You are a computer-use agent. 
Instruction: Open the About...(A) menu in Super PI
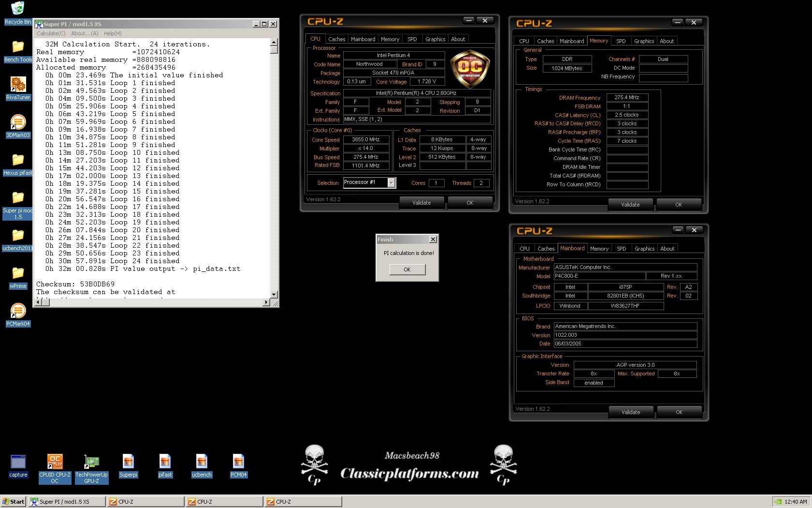(85, 33)
